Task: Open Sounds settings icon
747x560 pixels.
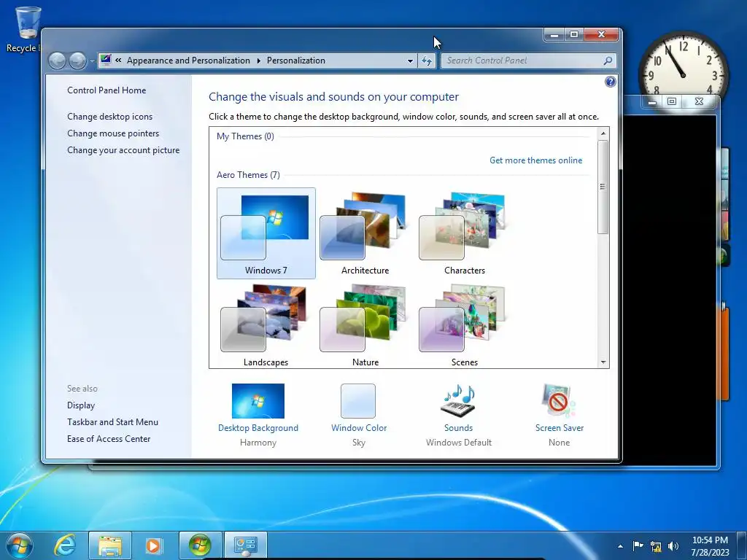Action: [x=458, y=401]
